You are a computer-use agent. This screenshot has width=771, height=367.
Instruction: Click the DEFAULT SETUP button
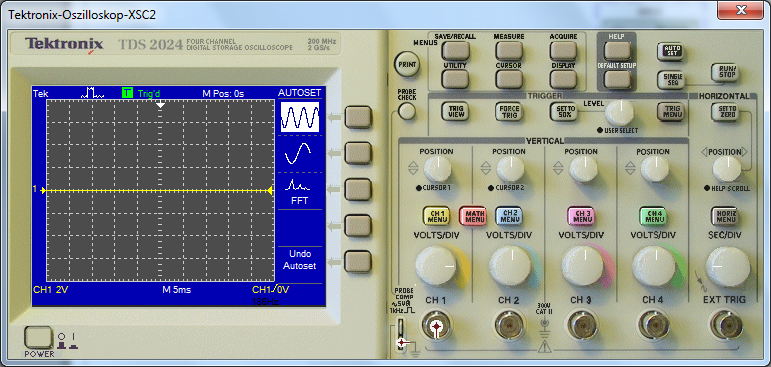[617, 79]
